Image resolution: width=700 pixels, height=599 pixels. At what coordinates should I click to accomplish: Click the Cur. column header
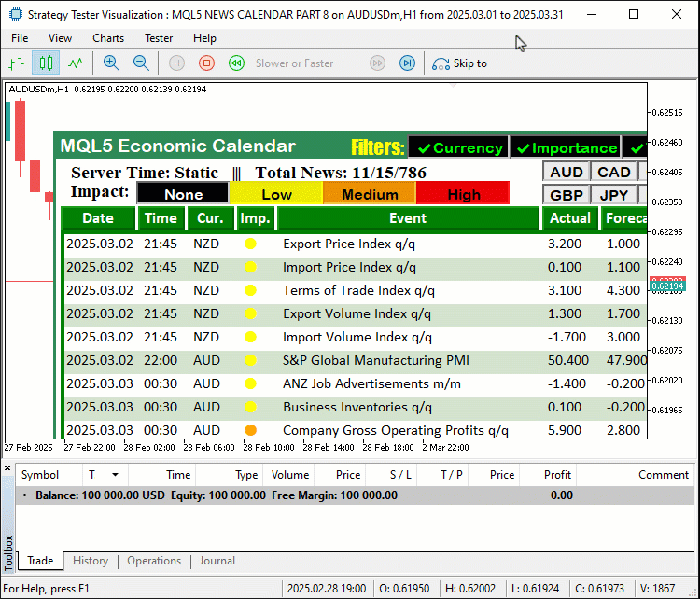click(x=210, y=217)
